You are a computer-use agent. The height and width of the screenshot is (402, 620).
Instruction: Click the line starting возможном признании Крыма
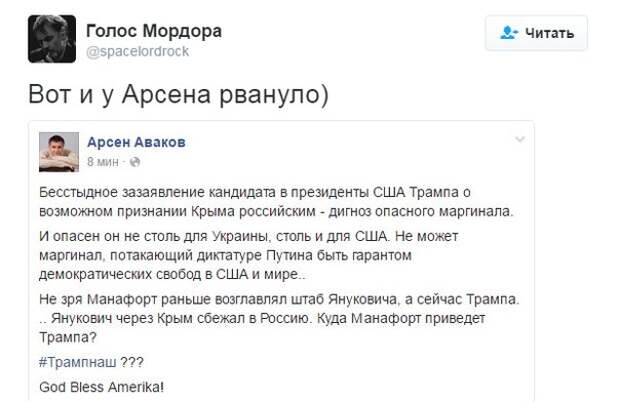[276, 211]
